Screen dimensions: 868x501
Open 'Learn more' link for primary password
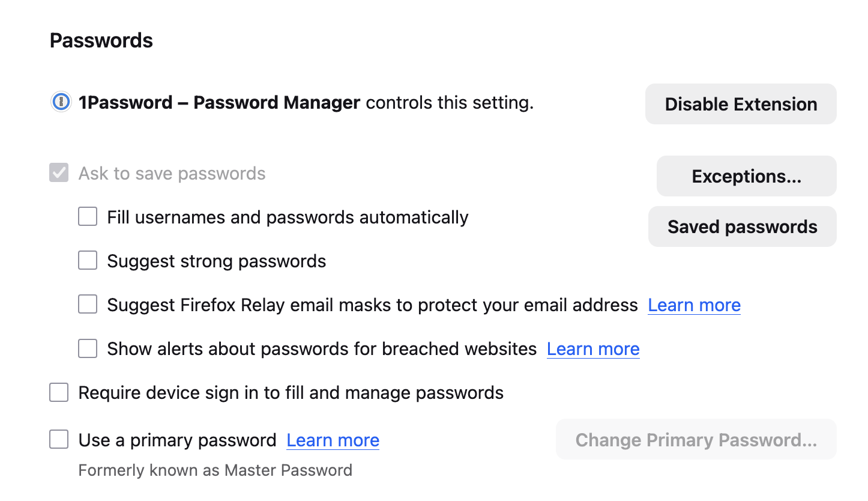click(x=333, y=440)
